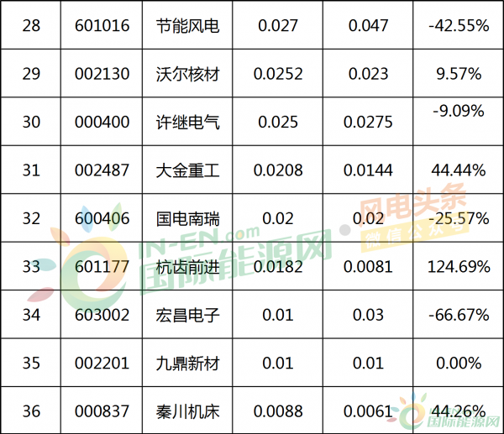
Task: Select company name 许继电气
Action: [x=187, y=123]
